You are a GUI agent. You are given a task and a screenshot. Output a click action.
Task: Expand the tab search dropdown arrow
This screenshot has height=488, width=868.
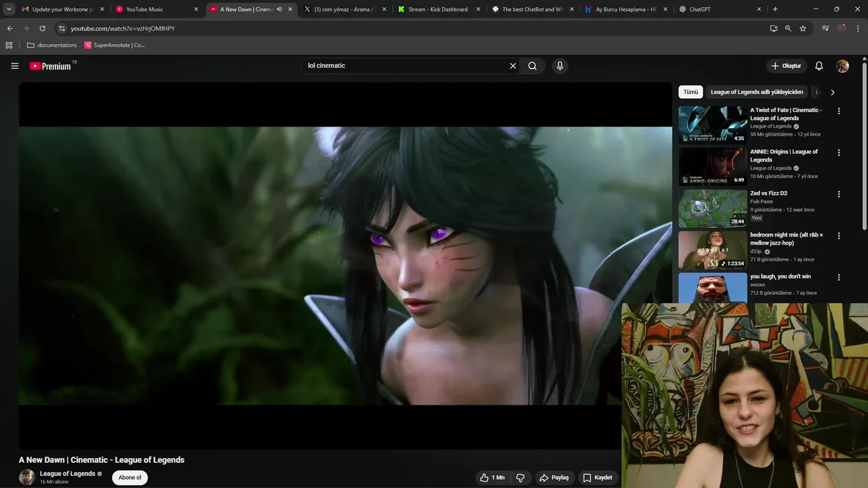coord(9,9)
